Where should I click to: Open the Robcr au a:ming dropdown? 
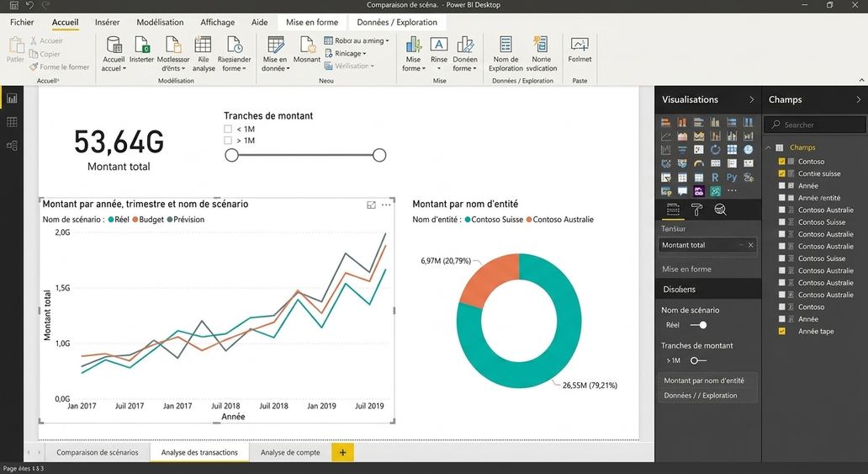(357, 40)
